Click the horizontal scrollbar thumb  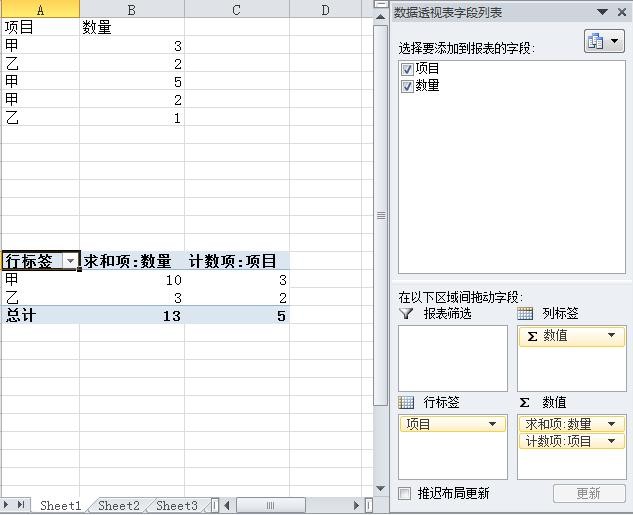pos(270,505)
